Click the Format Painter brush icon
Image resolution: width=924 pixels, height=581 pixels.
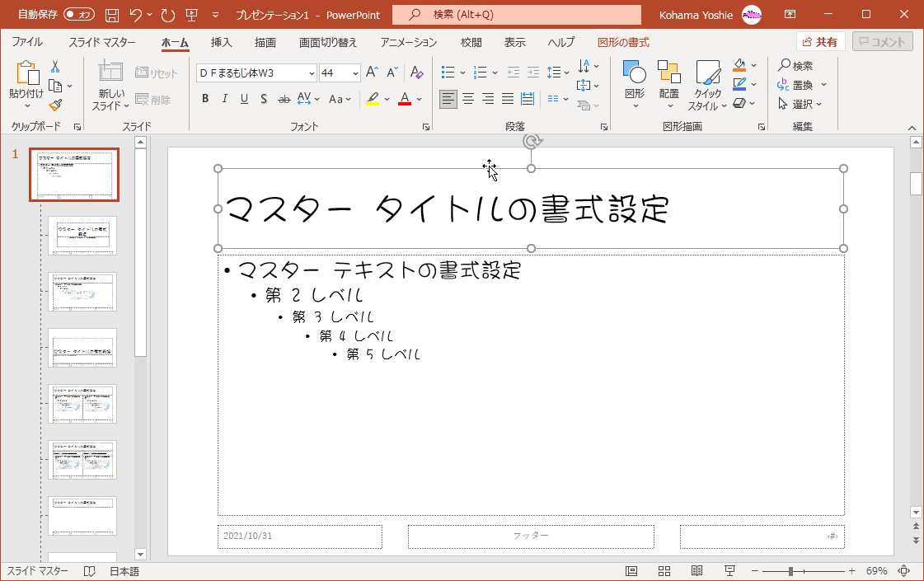tap(55, 105)
